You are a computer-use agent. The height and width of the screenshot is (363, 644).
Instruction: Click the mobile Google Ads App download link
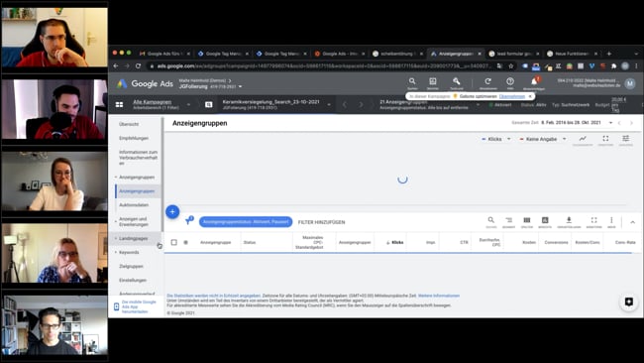pos(139,306)
